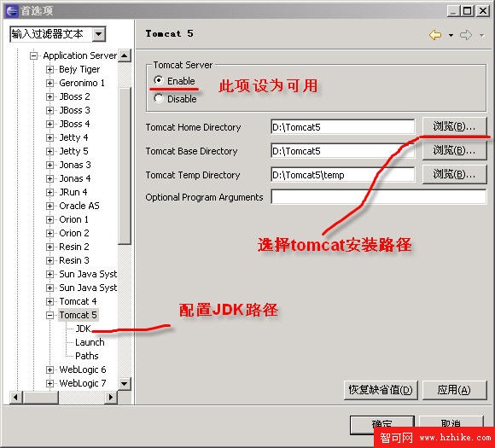Image resolution: width=495 pixels, height=448 pixels.
Task: Expand the JRun 4 node
Action: (x=49, y=192)
